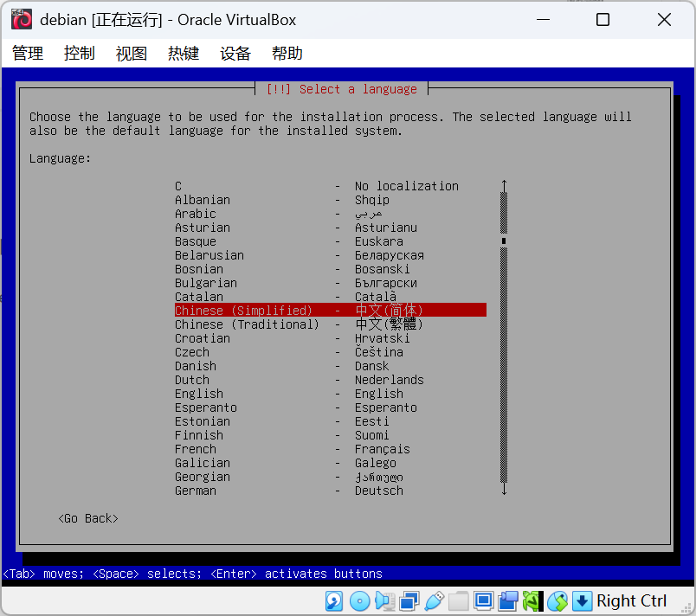This screenshot has width=696, height=616.
Task: Open the 视图 menu
Action: 132,54
